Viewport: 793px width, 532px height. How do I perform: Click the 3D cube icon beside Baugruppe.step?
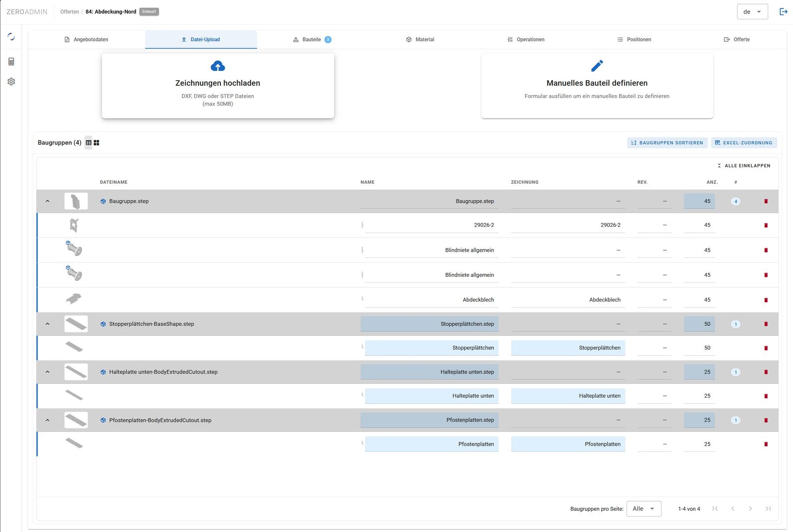[103, 201]
